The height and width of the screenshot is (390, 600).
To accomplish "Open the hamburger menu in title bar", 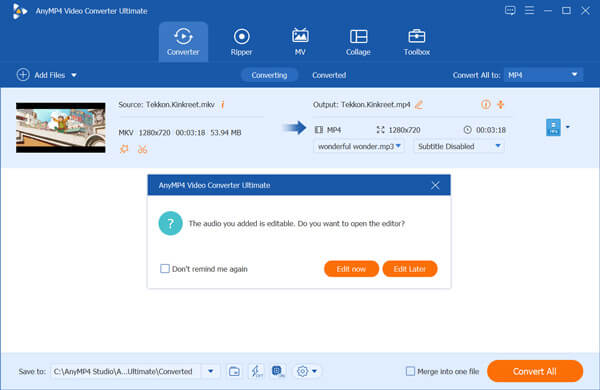I will click(x=529, y=10).
